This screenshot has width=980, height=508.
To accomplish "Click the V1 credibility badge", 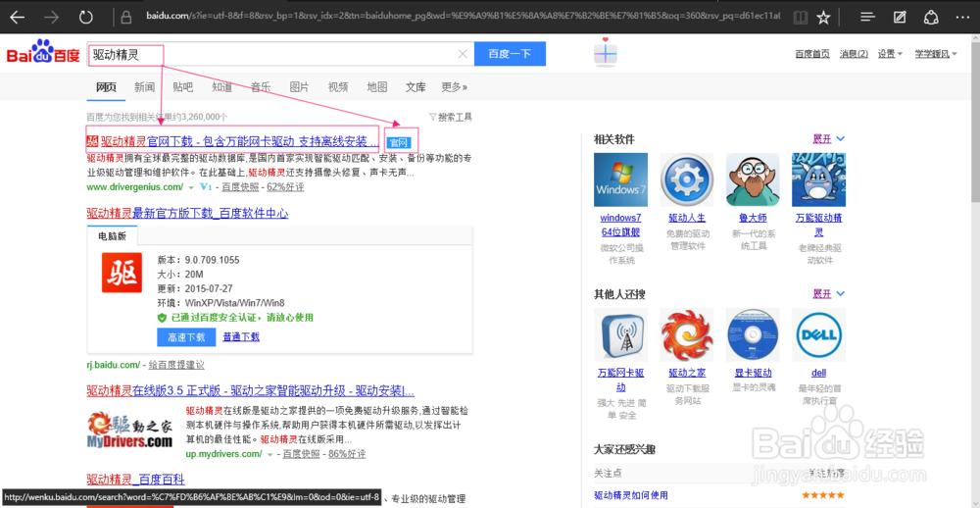I will [x=206, y=187].
